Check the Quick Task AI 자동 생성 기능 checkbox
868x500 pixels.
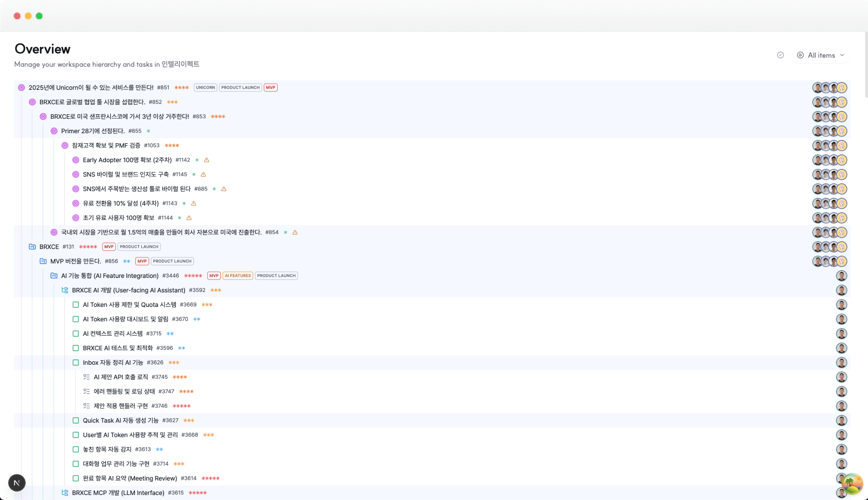[x=75, y=420]
